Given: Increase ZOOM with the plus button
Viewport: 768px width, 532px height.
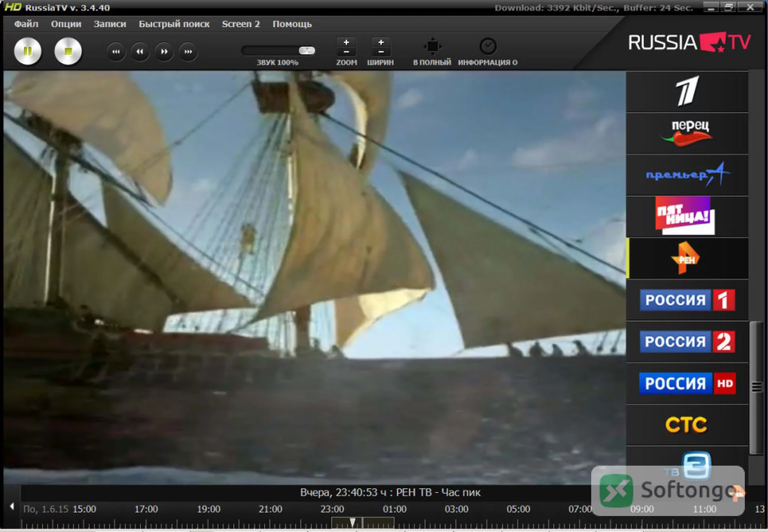Looking at the screenshot, I should coord(346,42).
